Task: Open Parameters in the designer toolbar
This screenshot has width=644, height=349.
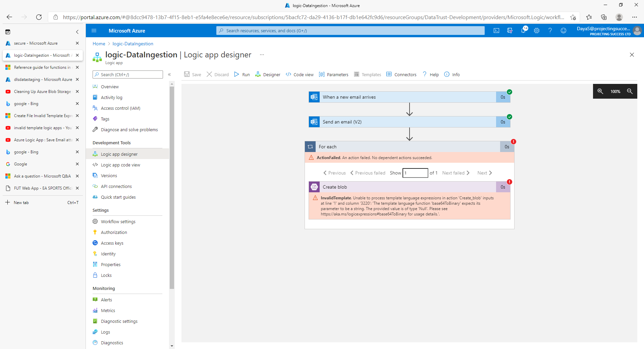Action: tap(333, 74)
